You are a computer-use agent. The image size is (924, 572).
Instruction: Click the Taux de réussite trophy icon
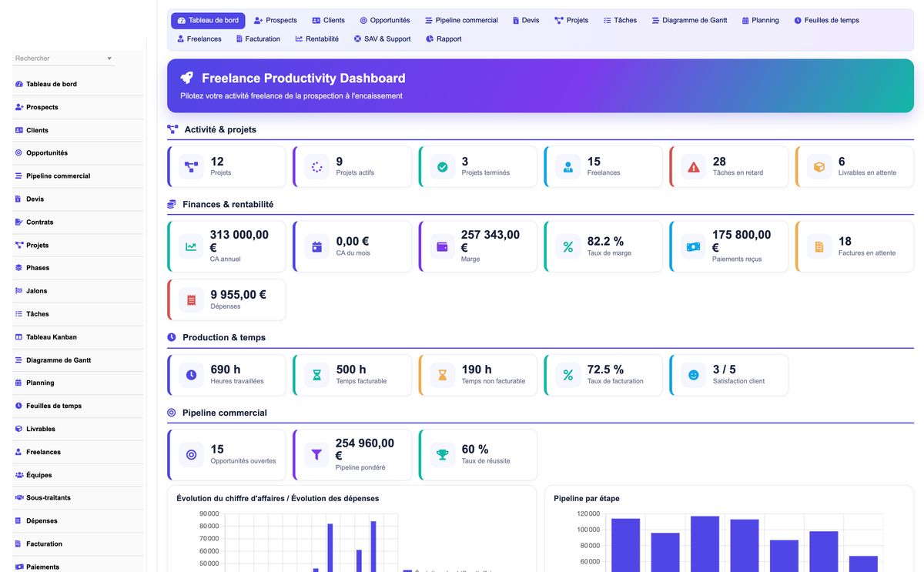click(443, 454)
